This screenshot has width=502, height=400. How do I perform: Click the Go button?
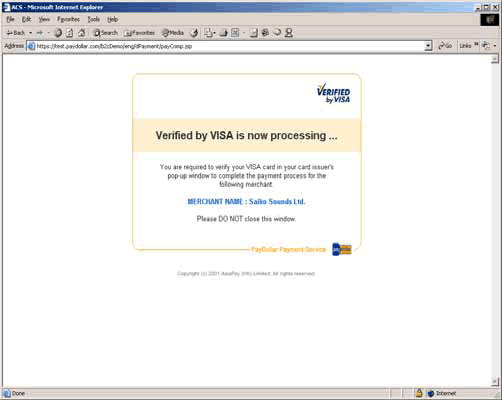coord(445,46)
